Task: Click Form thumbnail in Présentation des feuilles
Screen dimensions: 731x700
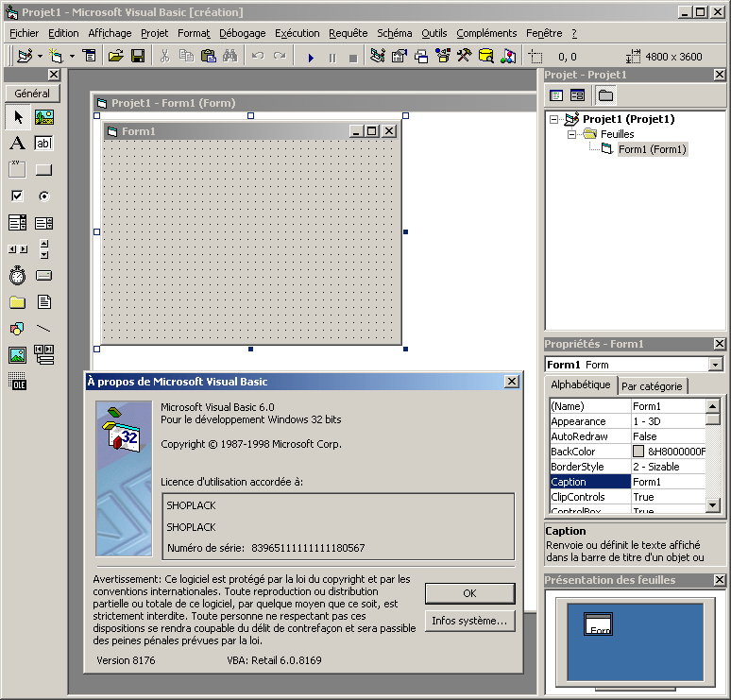Action: tap(598, 624)
